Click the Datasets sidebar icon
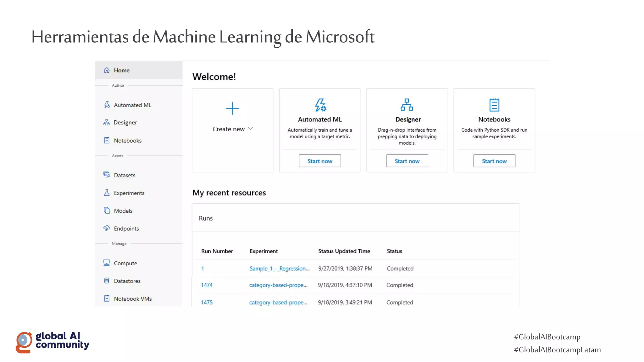644x362 pixels. click(107, 175)
